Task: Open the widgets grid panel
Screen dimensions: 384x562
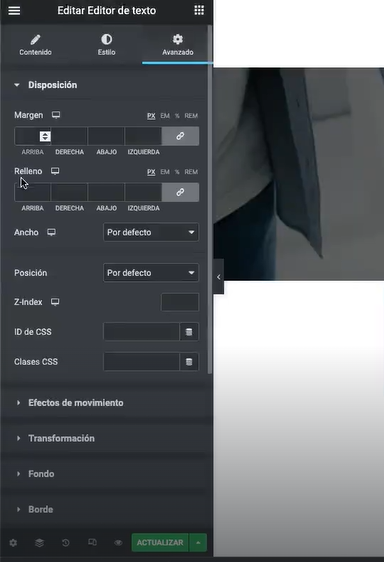Action: coord(199,10)
